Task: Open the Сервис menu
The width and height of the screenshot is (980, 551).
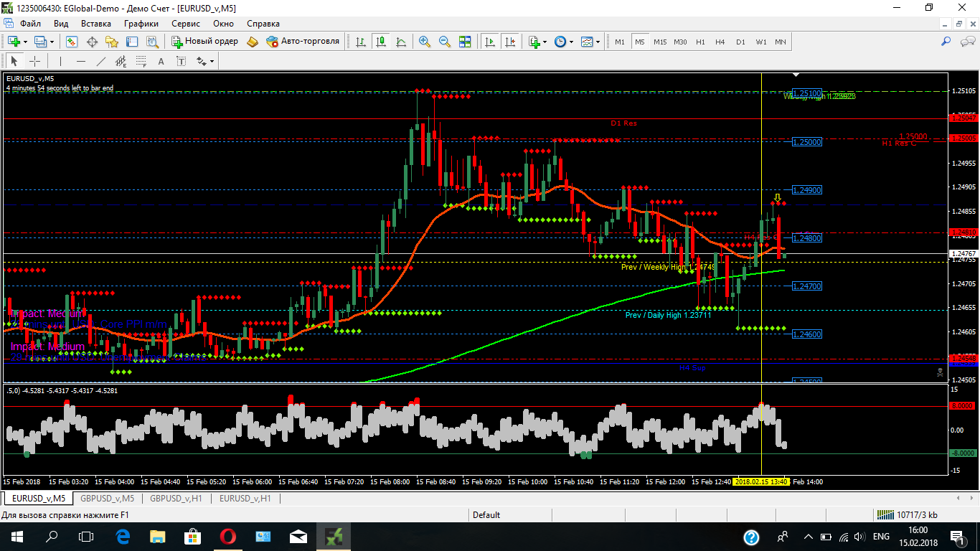Action: (x=185, y=23)
